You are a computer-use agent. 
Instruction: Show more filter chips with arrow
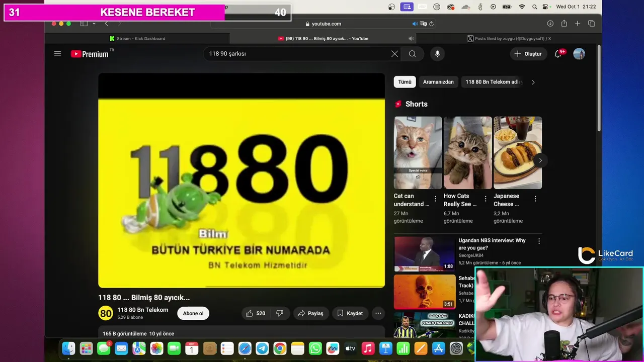pos(533,82)
